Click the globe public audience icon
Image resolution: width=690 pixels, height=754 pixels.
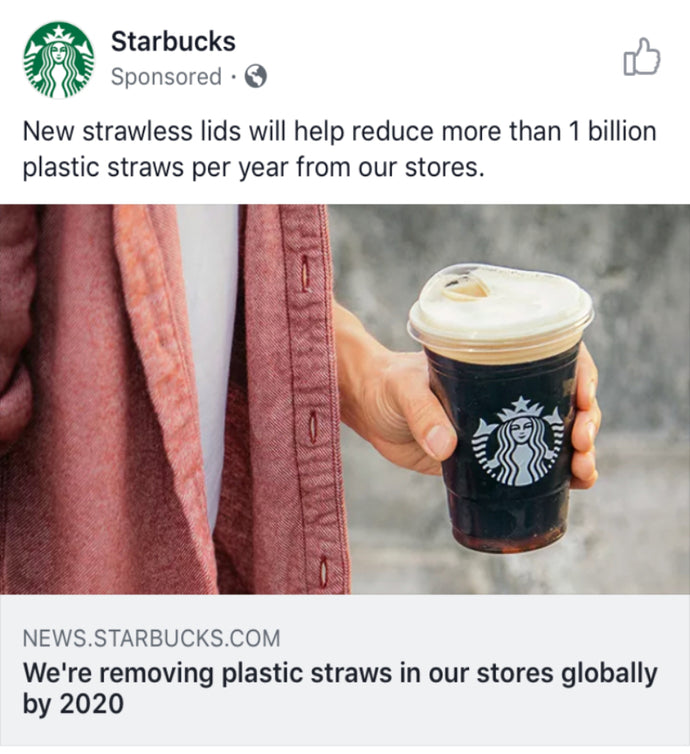(256, 76)
